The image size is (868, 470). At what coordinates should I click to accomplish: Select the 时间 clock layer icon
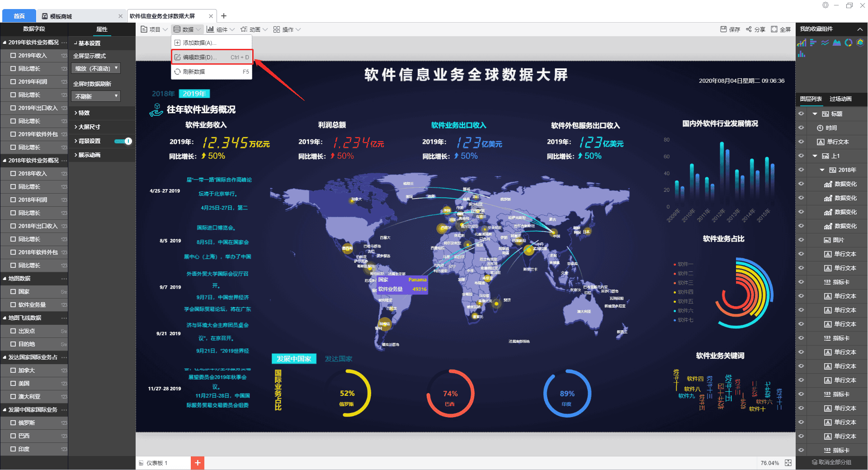click(x=820, y=128)
